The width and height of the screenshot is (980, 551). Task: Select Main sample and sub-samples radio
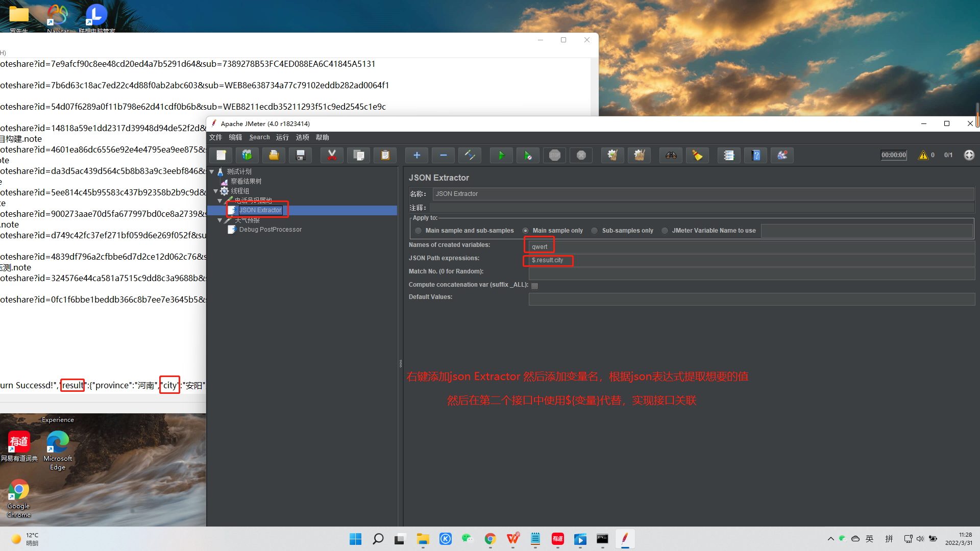(x=419, y=231)
